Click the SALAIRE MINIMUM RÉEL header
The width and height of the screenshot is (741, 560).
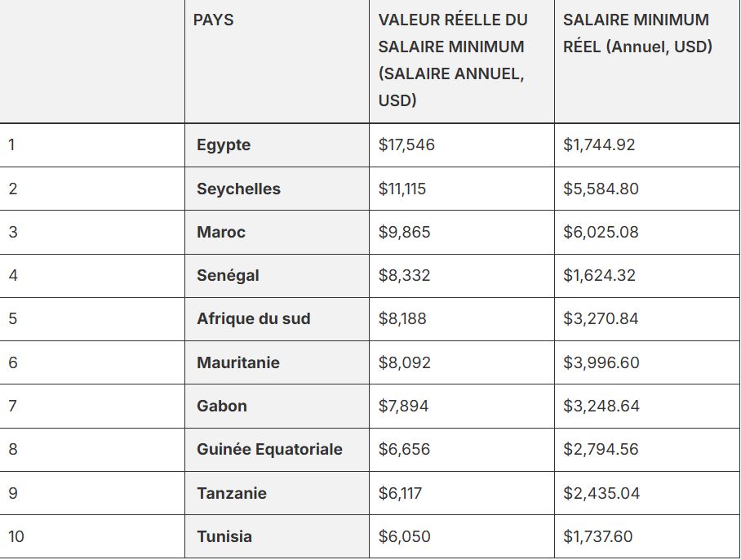(x=637, y=33)
